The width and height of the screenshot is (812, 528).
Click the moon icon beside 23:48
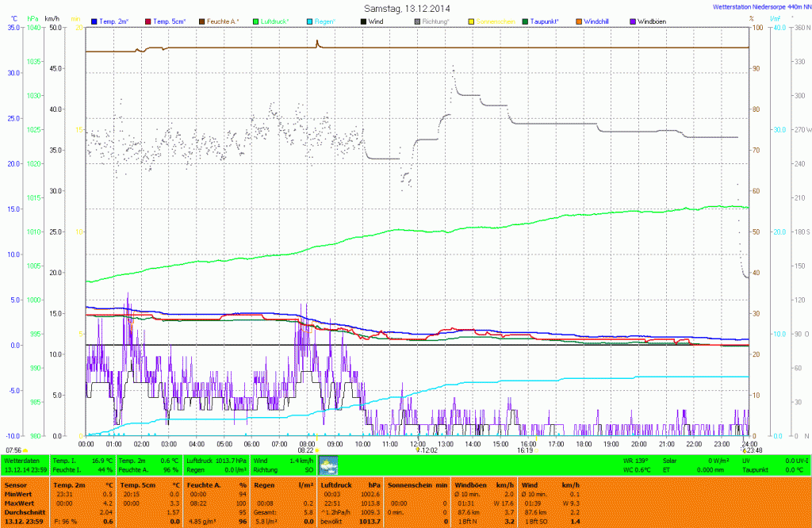pyautogui.click(x=743, y=450)
